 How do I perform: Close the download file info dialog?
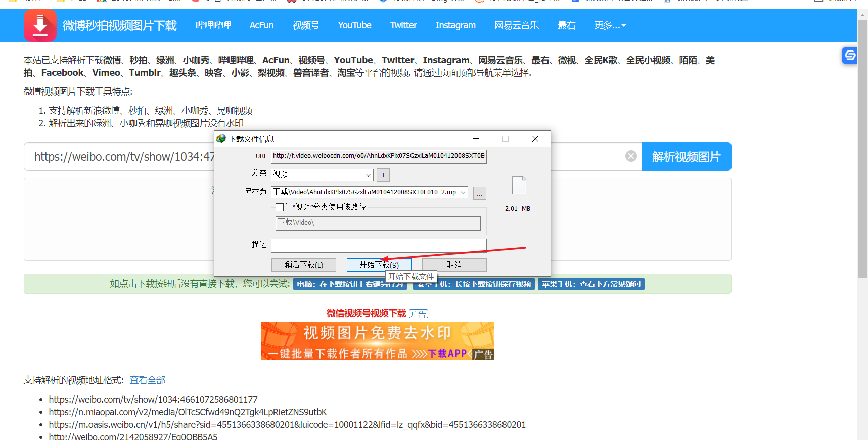(x=535, y=139)
